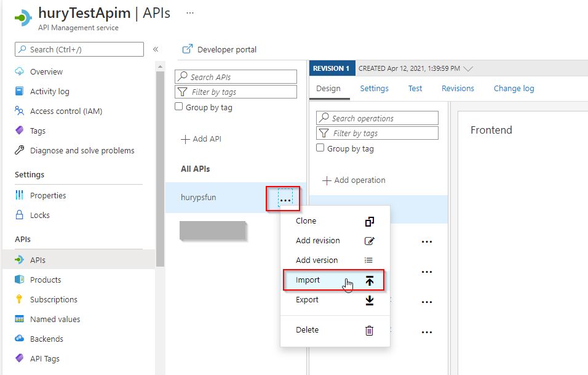The image size is (588, 375).
Task: Toggle Group by tag under operations
Action: point(320,148)
